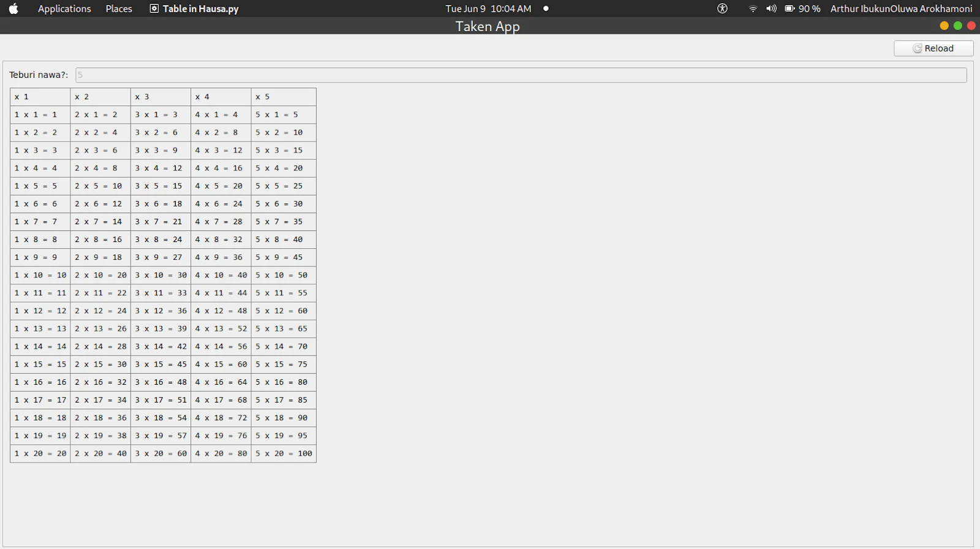Viewport: 980px width, 549px height.
Task: Click the cell '5 x 20 = 100'
Action: point(284,453)
